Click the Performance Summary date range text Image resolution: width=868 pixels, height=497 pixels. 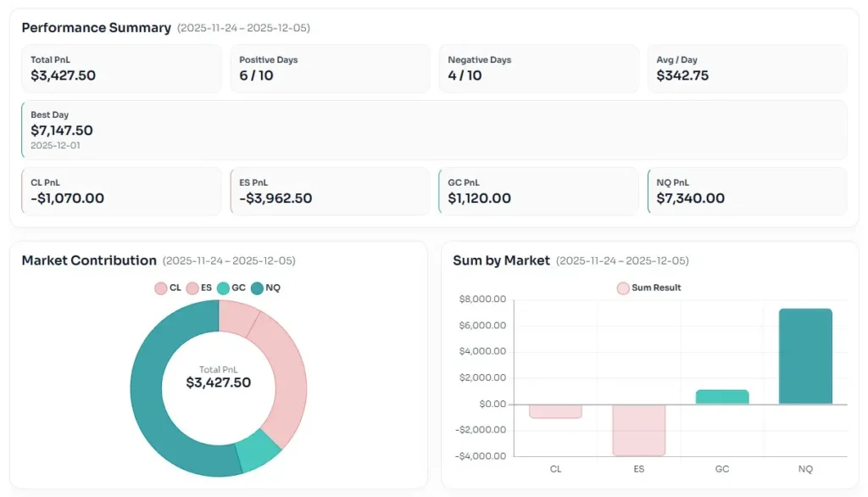(x=243, y=28)
